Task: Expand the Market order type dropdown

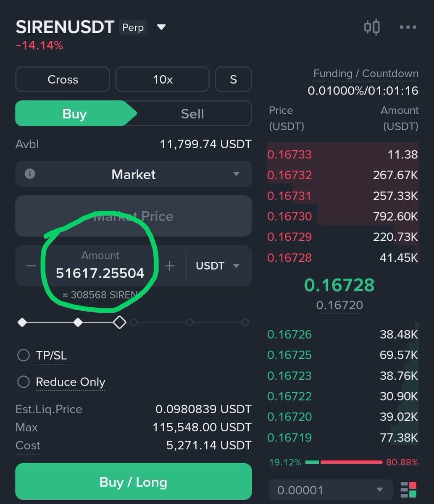Action: tap(236, 174)
